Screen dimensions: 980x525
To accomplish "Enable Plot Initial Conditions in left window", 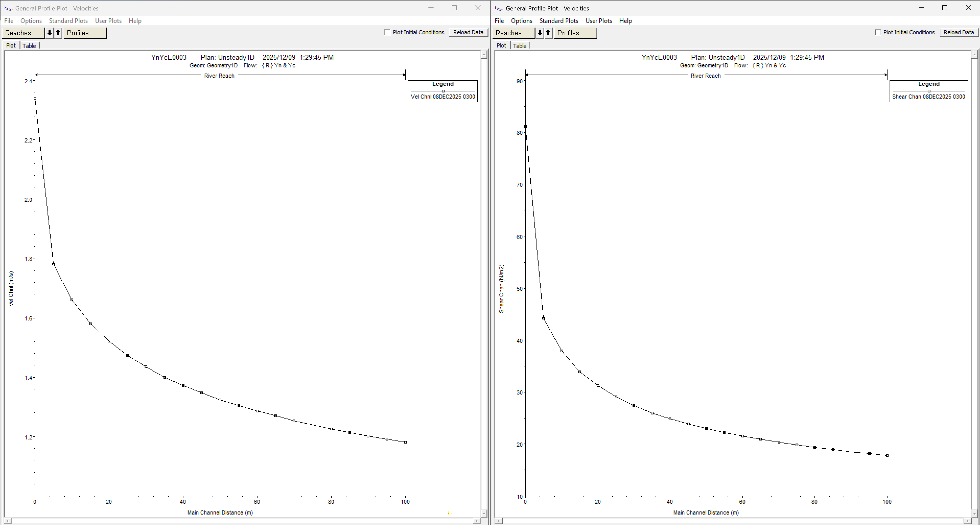I will (387, 32).
